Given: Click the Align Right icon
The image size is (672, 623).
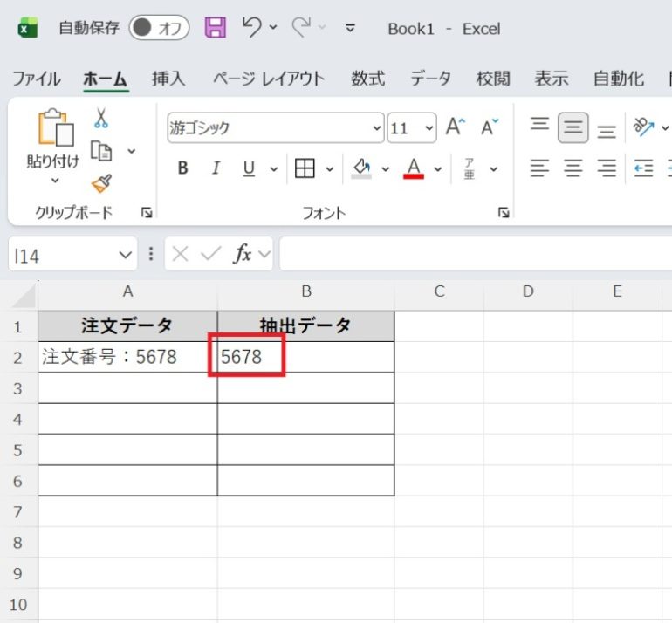Looking at the screenshot, I should [607, 168].
